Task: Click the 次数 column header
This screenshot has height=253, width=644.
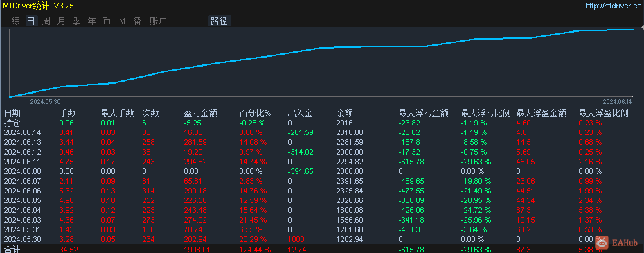Action: point(150,114)
